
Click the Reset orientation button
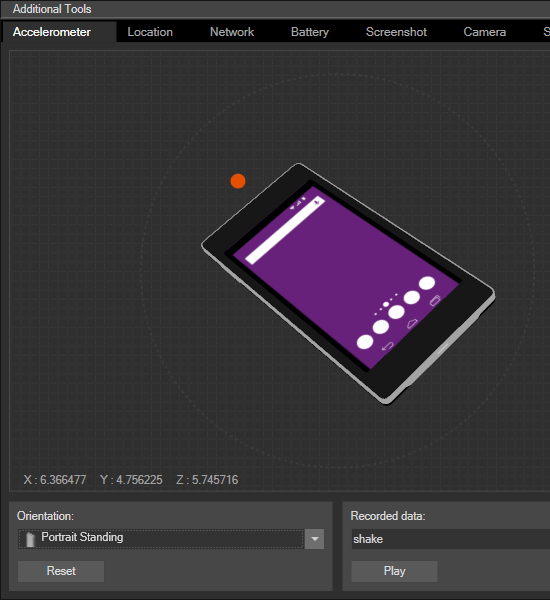pos(61,571)
